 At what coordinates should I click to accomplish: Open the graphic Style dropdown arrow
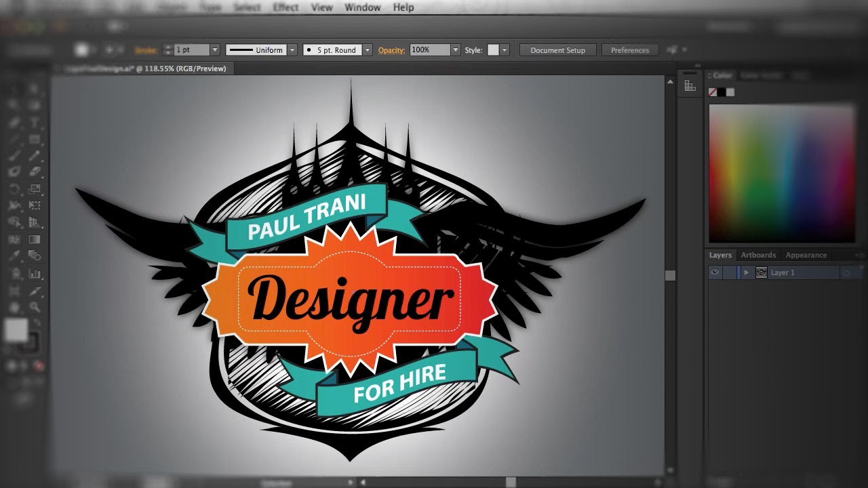point(505,50)
